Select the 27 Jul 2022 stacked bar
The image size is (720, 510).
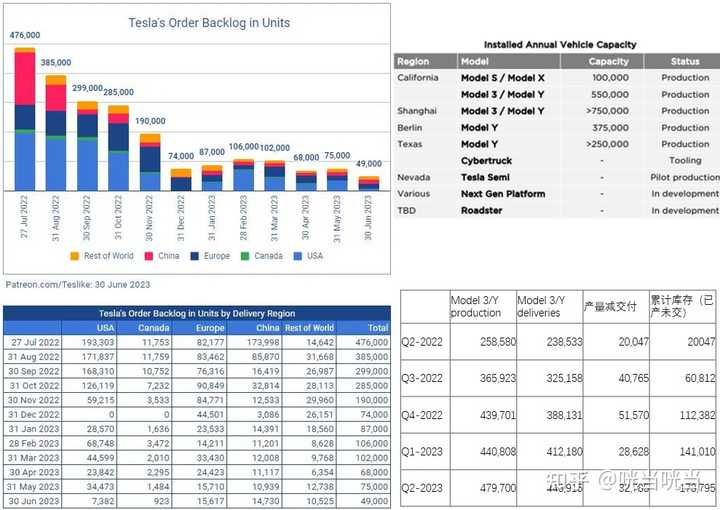tap(25, 119)
